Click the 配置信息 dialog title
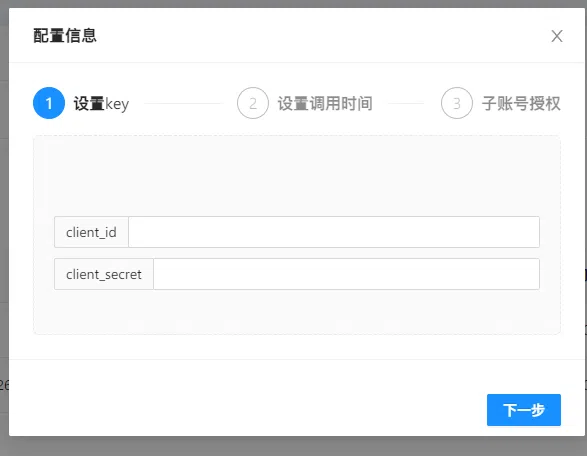The image size is (587, 456). point(65,36)
